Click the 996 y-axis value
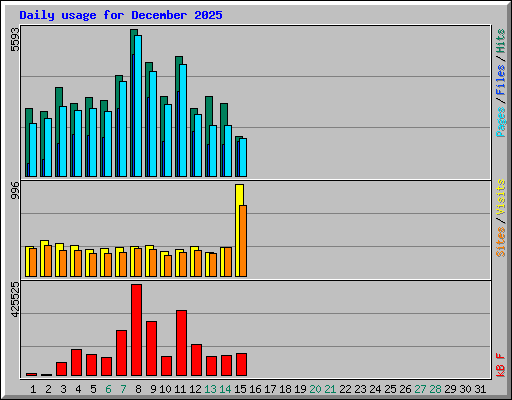The height and width of the screenshot is (400, 512). [x=15, y=190]
